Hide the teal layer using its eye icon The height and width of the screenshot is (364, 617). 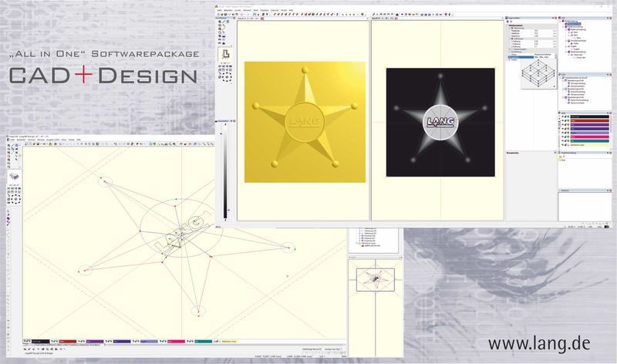pyautogui.click(x=563, y=141)
